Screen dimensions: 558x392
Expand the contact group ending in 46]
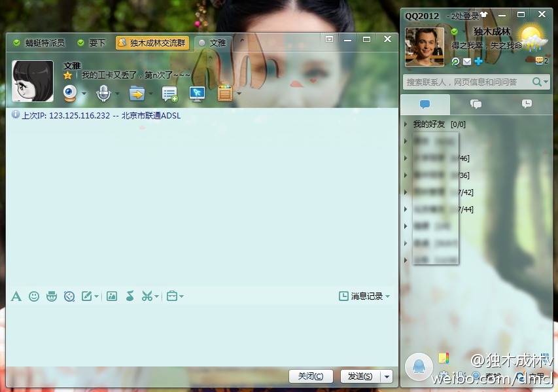click(406, 158)
